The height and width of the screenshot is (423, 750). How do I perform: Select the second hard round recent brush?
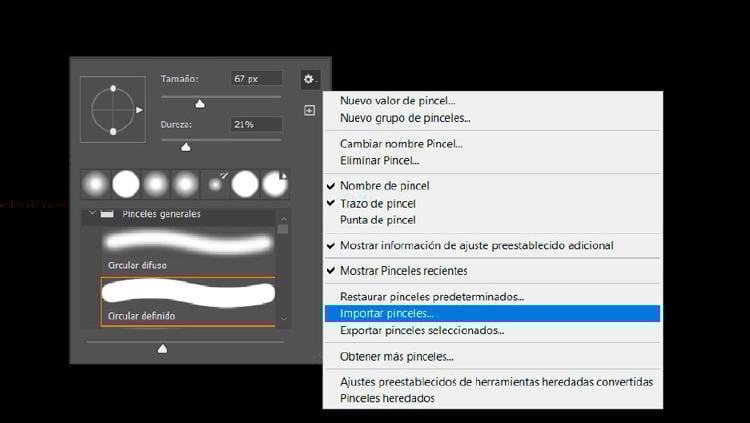126,184
